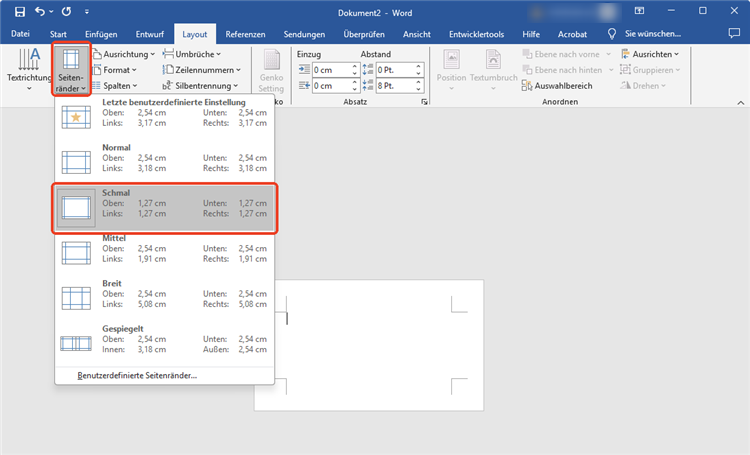Select Letzte benutzerdefinierte Einstellung margin preset
The image size is (750, 455).
(165, 117)
